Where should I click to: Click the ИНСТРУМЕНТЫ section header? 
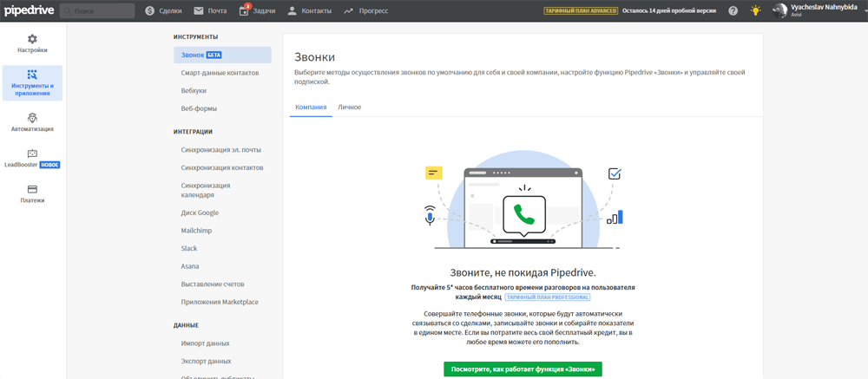195,36
